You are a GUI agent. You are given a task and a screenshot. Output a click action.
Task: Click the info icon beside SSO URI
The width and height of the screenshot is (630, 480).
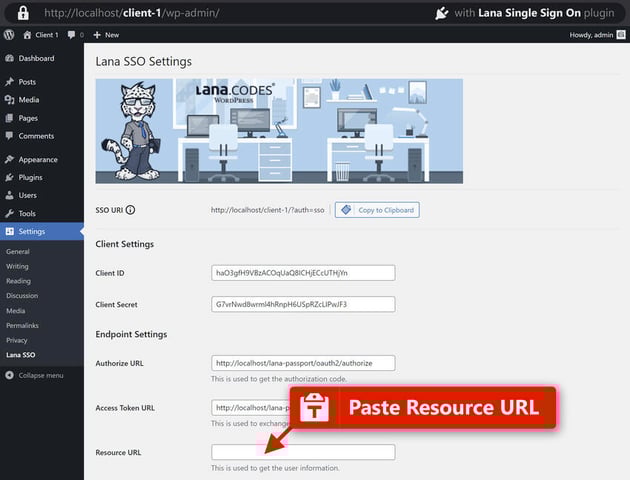point(130,210)
